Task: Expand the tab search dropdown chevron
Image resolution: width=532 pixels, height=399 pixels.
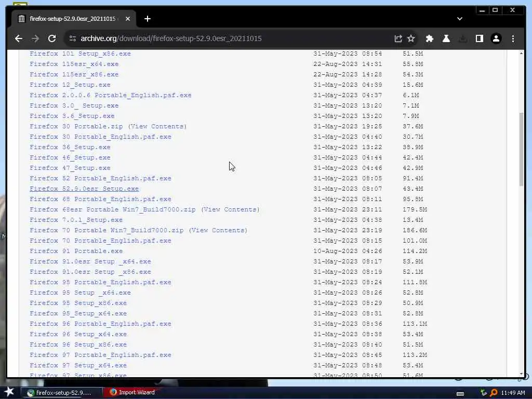Action: click(x=460, y=19)
